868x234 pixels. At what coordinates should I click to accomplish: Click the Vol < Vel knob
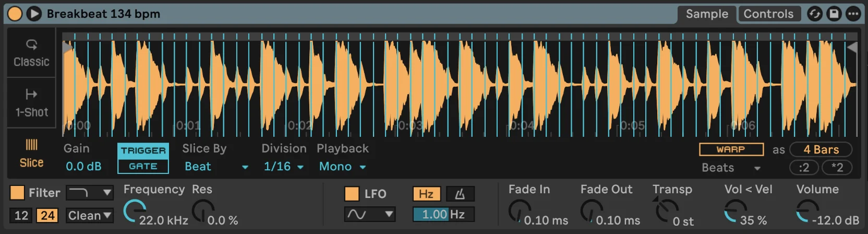735,210
